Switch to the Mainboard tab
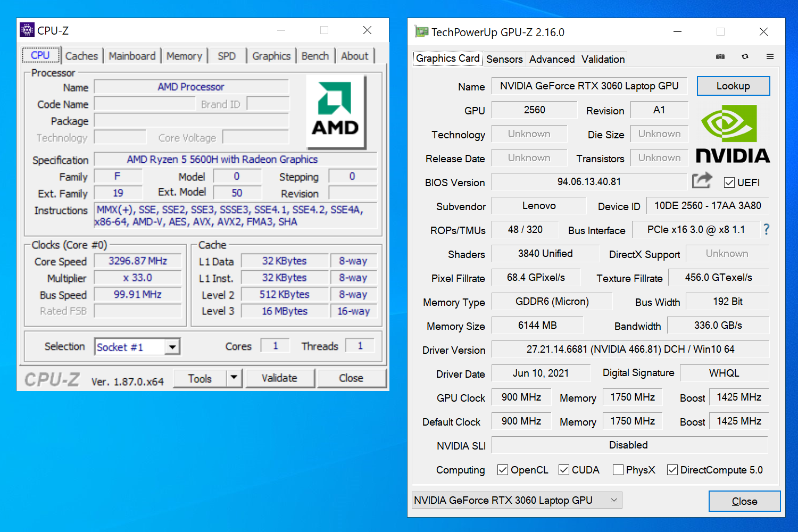The image size is (798, 532). click(132, 56)
